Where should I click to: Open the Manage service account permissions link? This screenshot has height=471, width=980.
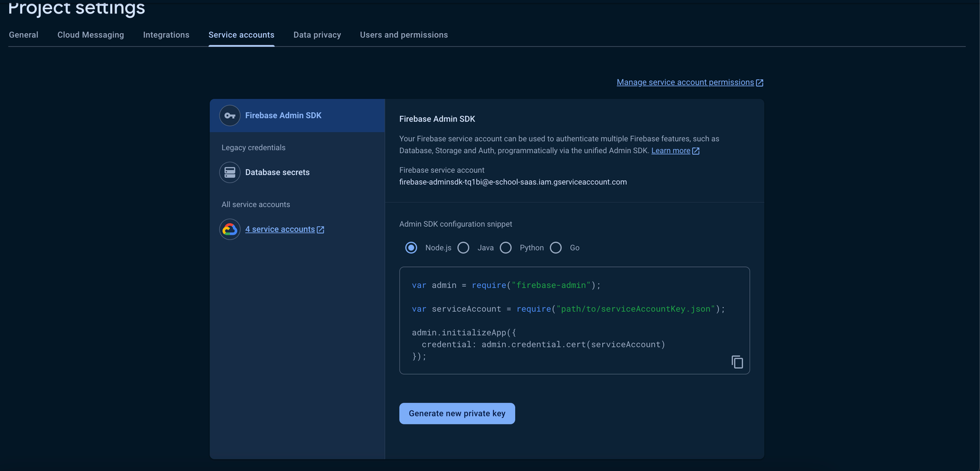point(685,82)
